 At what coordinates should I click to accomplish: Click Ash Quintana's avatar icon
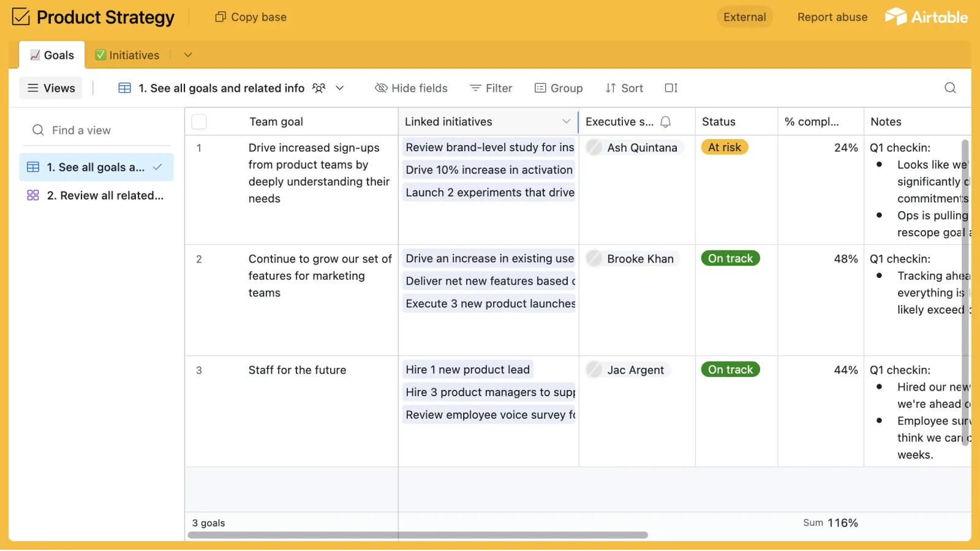point(594,148)
